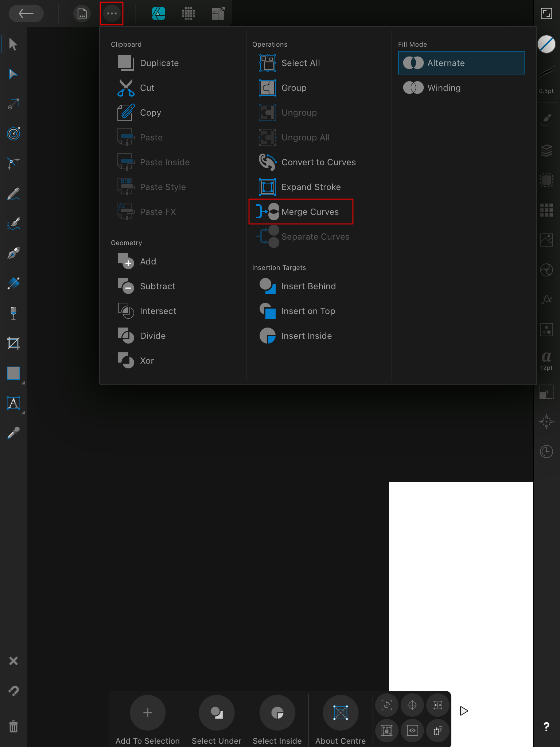Toggle Select Under button

click(217, 713)
